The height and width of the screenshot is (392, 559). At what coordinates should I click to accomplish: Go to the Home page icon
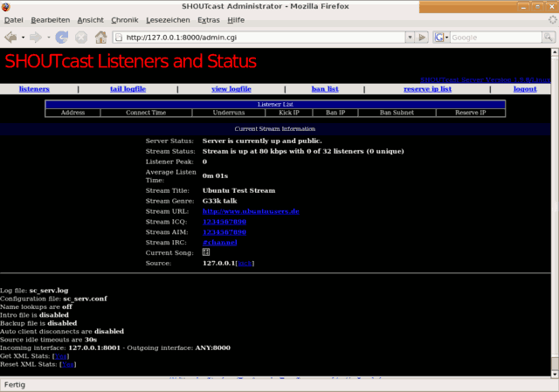click(101, 37)
